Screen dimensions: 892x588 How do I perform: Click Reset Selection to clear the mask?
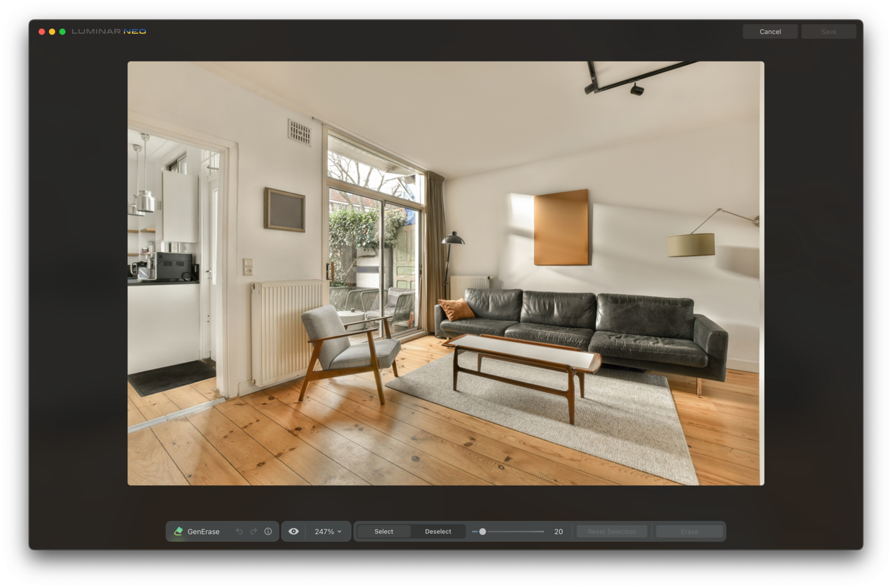tap(612, 531)
